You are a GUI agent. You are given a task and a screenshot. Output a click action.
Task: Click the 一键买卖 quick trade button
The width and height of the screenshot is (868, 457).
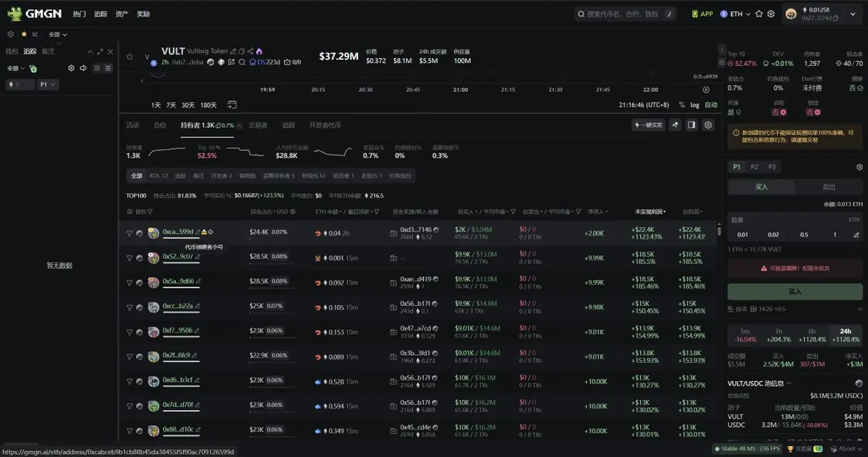point(648,125)
